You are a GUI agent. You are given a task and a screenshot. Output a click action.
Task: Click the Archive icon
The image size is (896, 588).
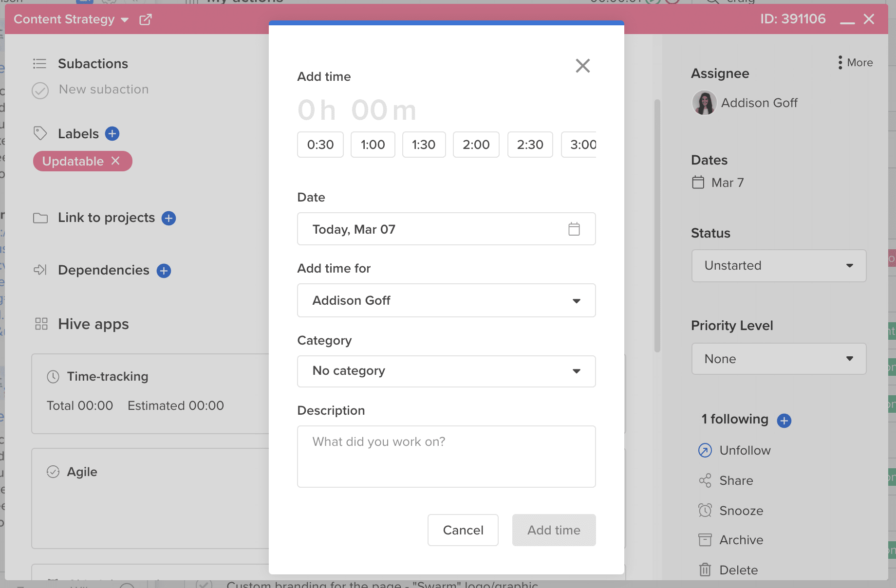[x=705, y=540]
